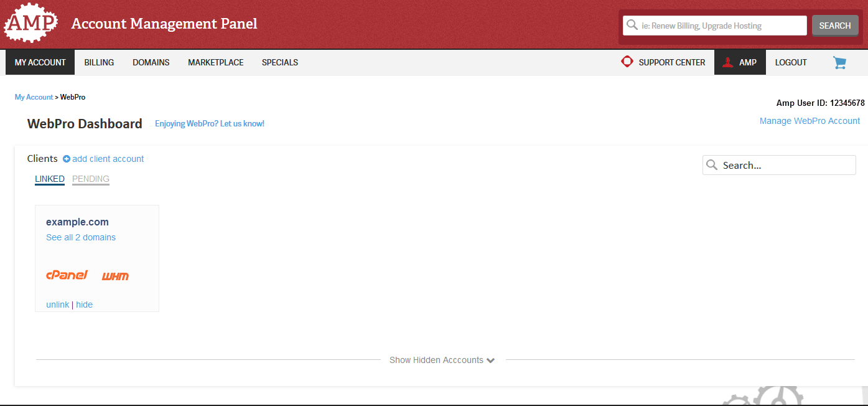Hide the example.com account
868x406 pixels.
click(84, 304)
